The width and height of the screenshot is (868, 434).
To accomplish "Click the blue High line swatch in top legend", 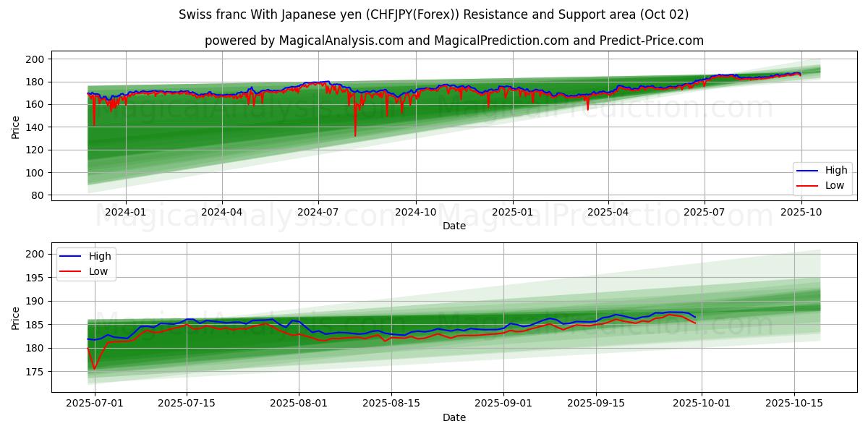I will click(x=807, y=171).
